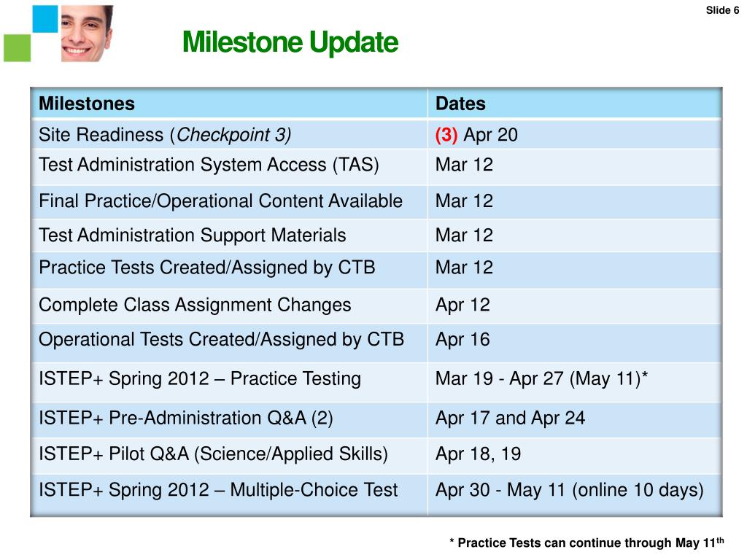Select the Dates column header
This screenshot has height=560, width=747.
(460, 104)
